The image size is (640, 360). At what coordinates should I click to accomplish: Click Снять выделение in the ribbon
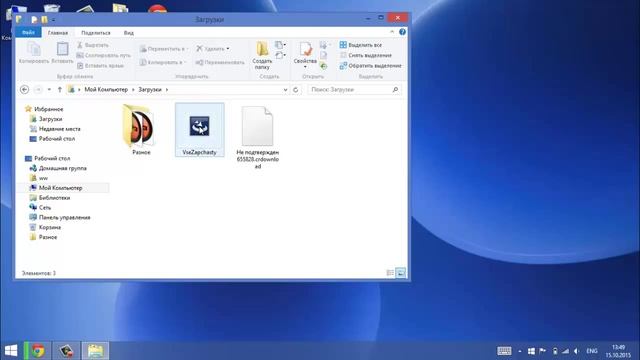366,55
